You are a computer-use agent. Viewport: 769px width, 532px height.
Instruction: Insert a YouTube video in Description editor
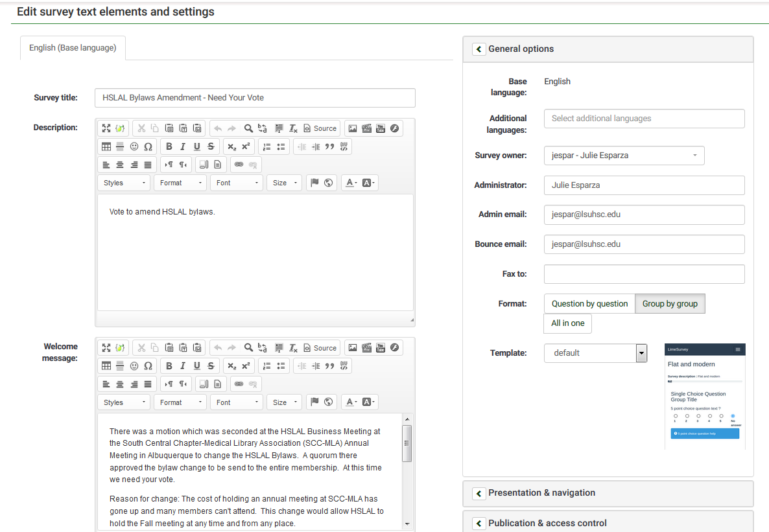click(381, 128)
